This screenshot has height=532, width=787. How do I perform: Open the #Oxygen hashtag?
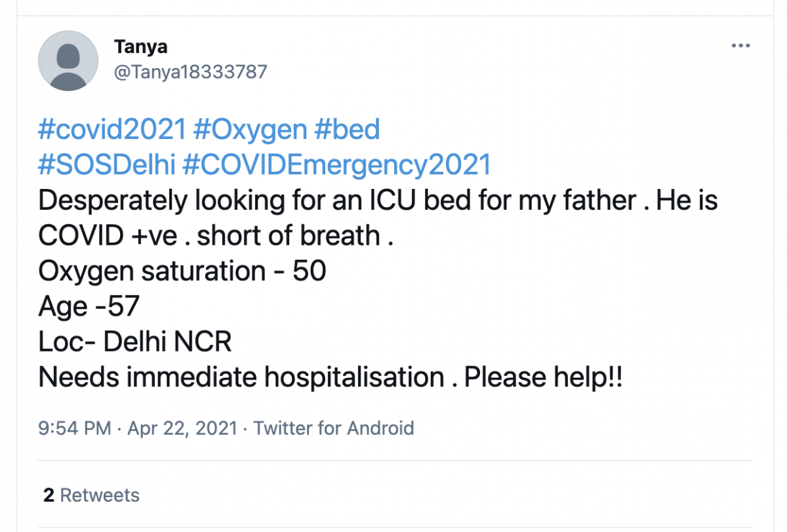250,130
